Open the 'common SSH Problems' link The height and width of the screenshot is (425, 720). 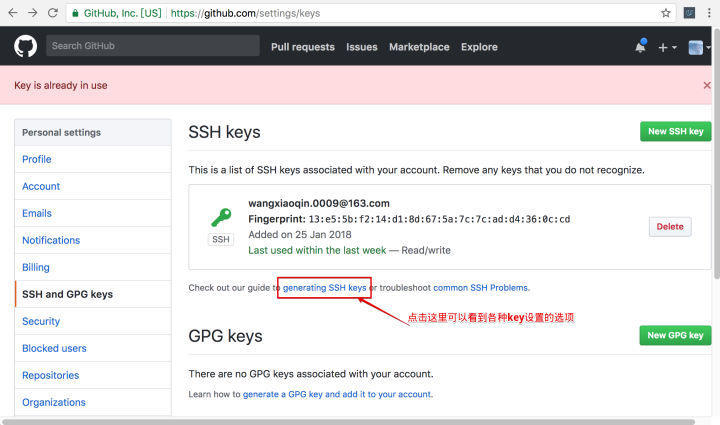[480, 288]
